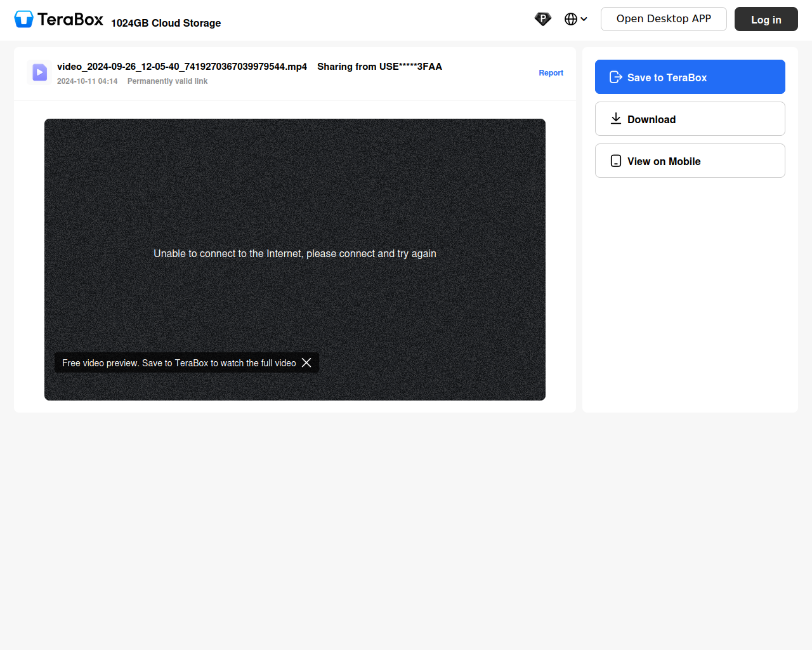Click the mp4 file name text

click(x=182, y=67)
